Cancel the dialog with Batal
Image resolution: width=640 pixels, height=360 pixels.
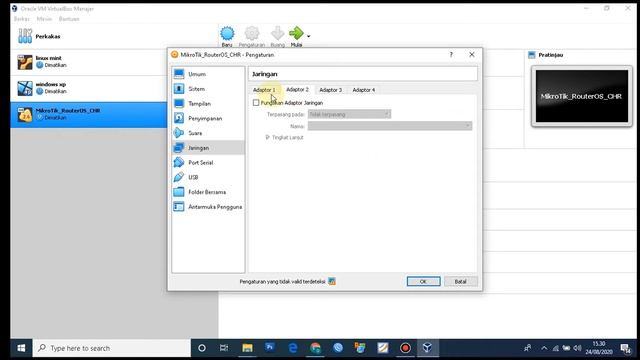point(460,281)
